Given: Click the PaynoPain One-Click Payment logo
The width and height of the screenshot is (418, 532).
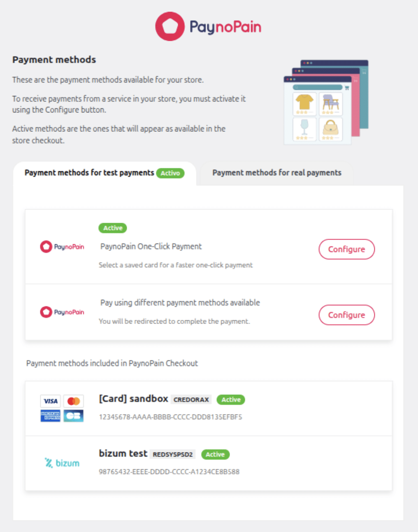Looking at the screenshot, I should pos(62,247).
